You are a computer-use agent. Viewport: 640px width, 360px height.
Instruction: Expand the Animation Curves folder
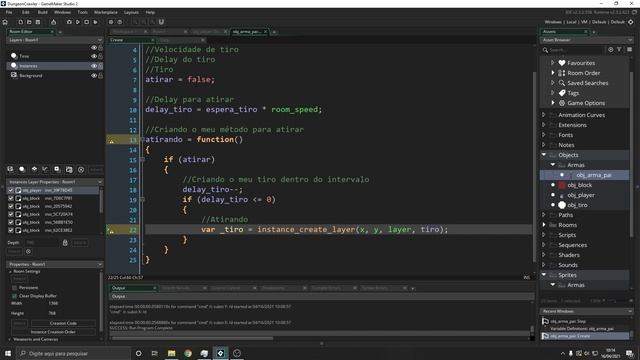pyautogui.click(x=544, y=115)
